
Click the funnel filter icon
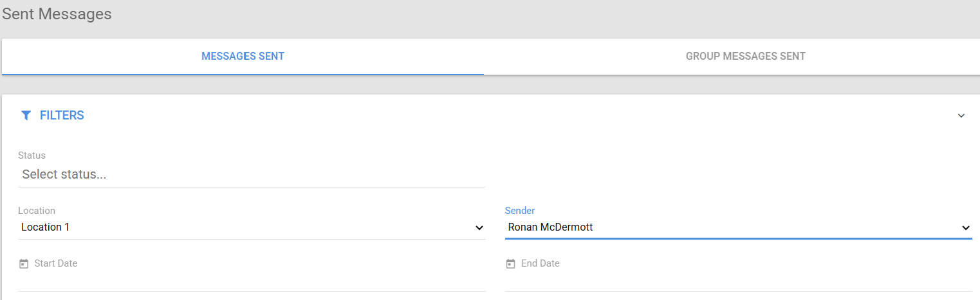point(26,116)
